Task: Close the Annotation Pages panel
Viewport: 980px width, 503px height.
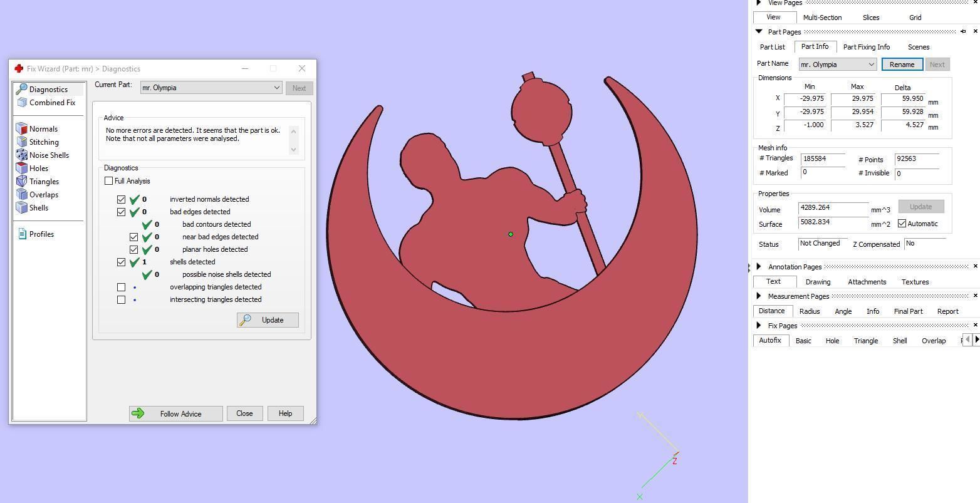Action: click(976, 266)
